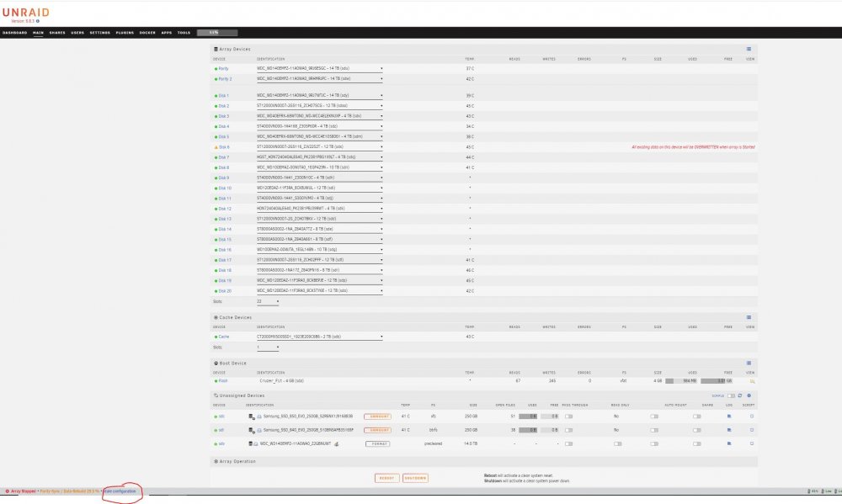
Task: Open the Disk 6 device selection dropdown
Action: coord(319,147)
